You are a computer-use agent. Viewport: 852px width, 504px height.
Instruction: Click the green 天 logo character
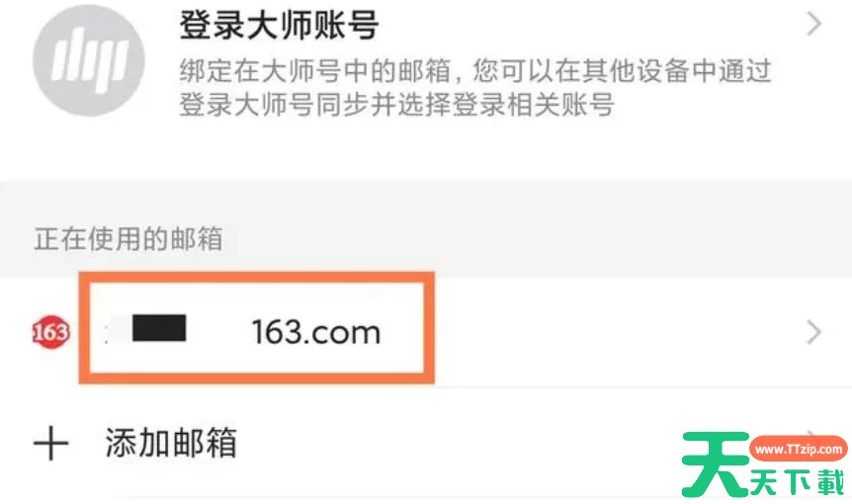tap(716, 464)
